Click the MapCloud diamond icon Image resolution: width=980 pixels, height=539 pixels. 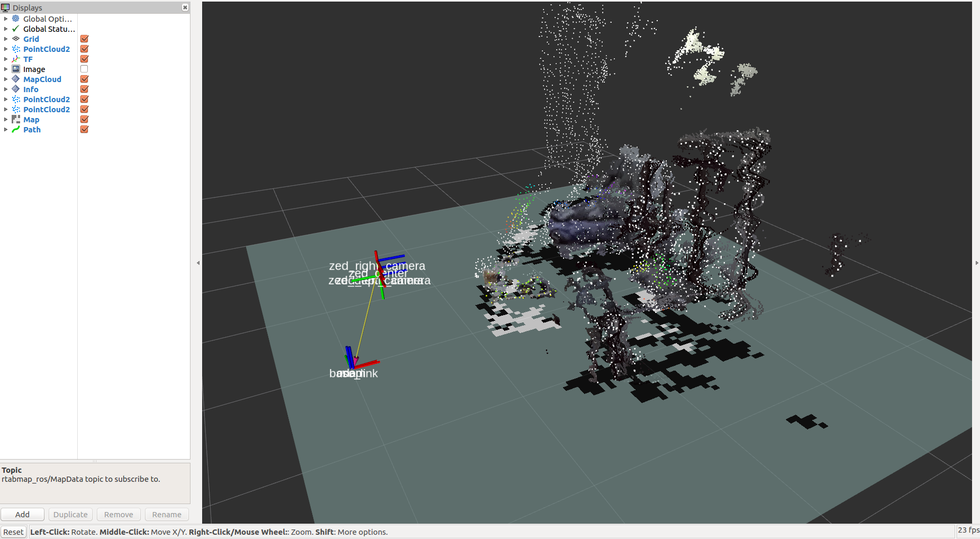pyautogui.click(x=16, y=79)
